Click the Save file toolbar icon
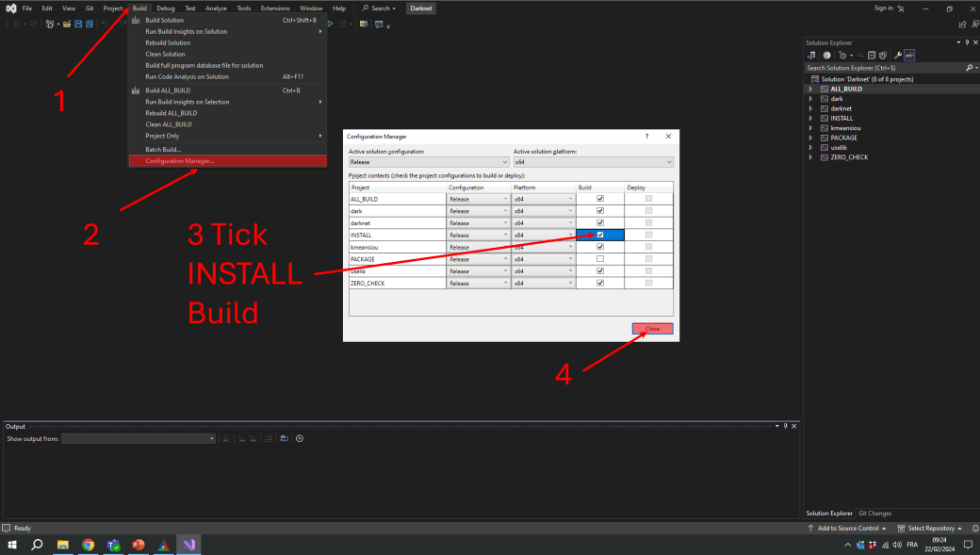This screenshot has height=555, width=980. coord(78,24)
